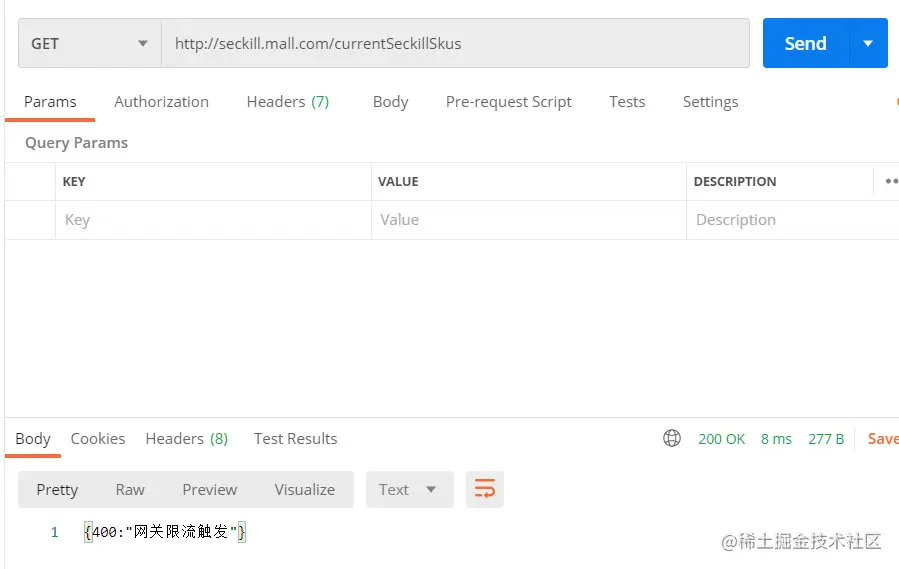Viewport: 899px width, 569px height.
Task: Click the Query Params heading
Action: tap(76, 143)
